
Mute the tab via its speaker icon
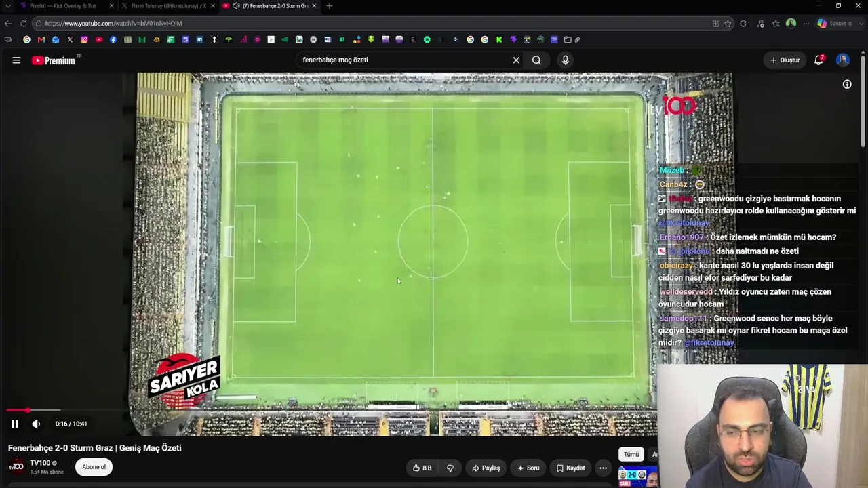(x=236, y=6)
